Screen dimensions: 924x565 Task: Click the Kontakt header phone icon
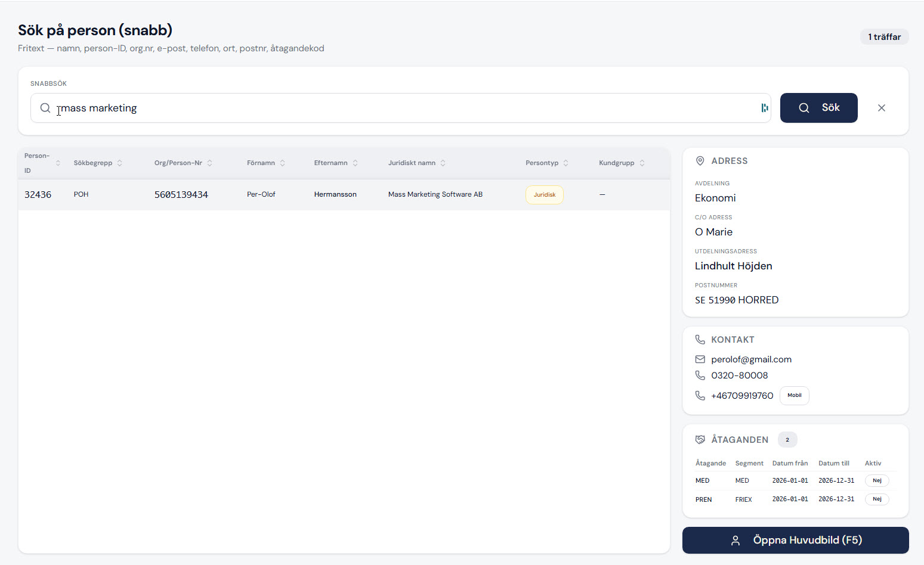pyautogui.click(x=700, y=340)
